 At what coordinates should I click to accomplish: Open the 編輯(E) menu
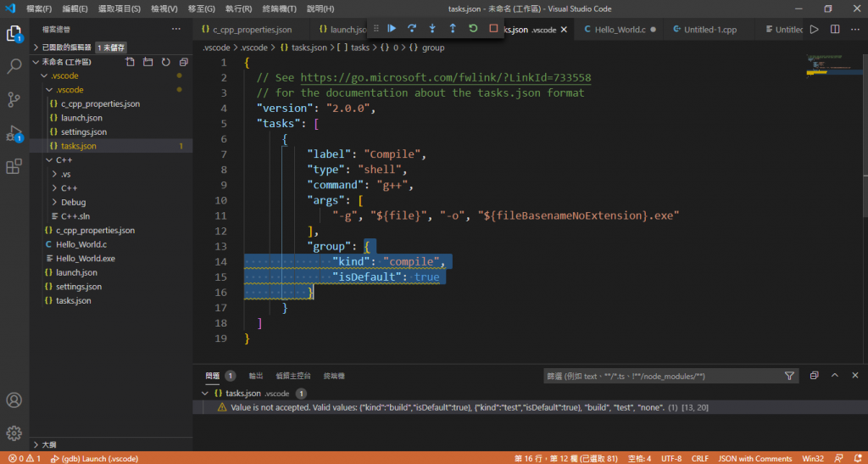point(75,8)
